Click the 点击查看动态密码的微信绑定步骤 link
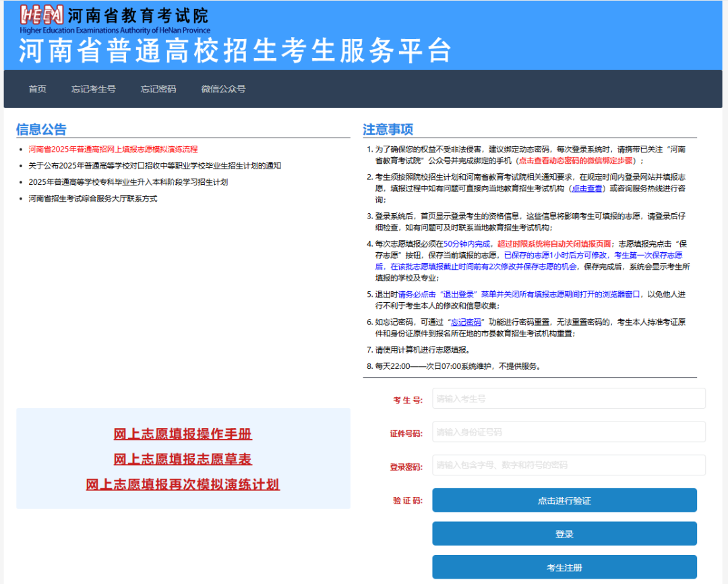The height and width of the screenshot is (584, 728). click(x=576, y=160)
